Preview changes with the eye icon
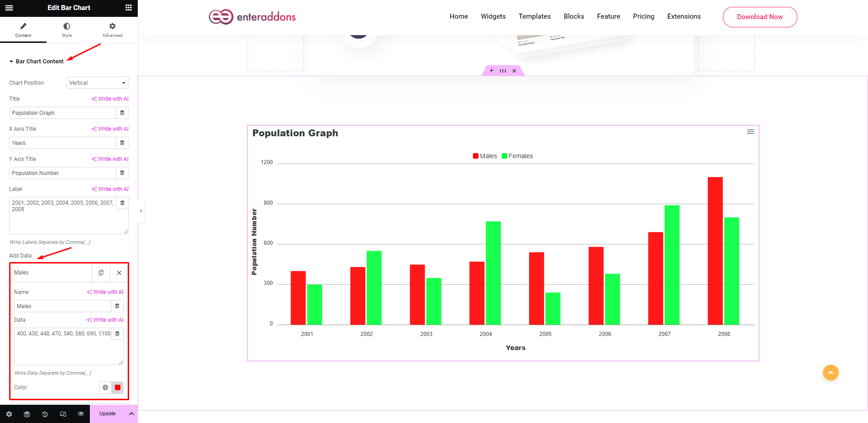Image resolution: width=868 pixels, height=423 pixels. pos(81,414)
